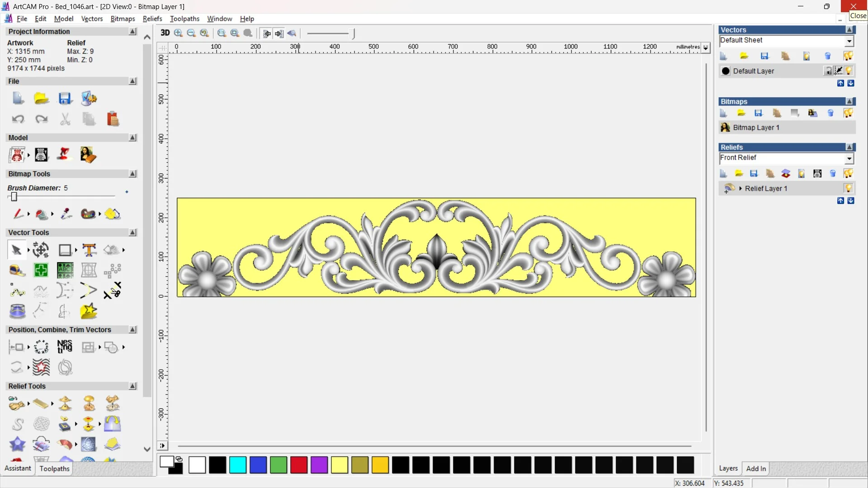Viewport: 868px width, 488px height.
Task: Toggle lock on Default Layer
Action: [828, 71]
